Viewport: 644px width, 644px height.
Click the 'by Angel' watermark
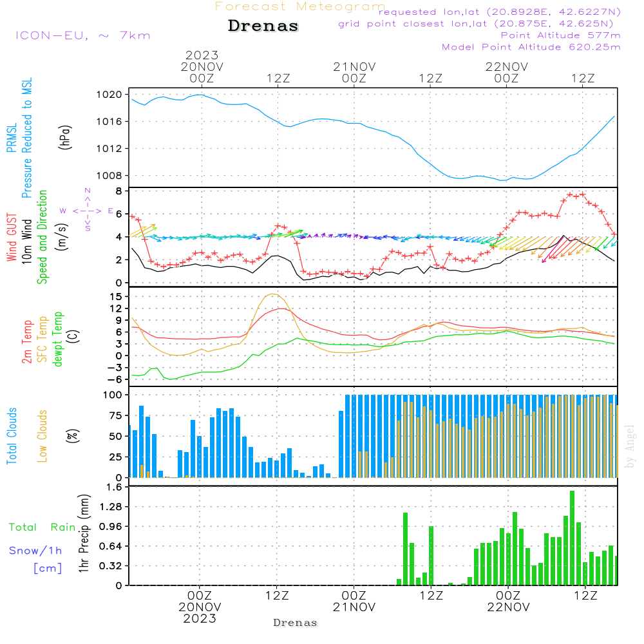pyautogui.click(x=629, y=446)
